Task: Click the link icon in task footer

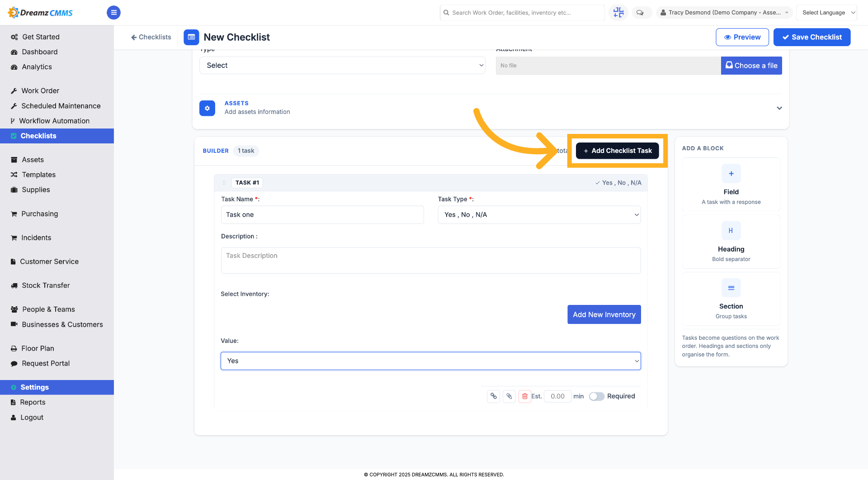Action: tap(494, 396)
